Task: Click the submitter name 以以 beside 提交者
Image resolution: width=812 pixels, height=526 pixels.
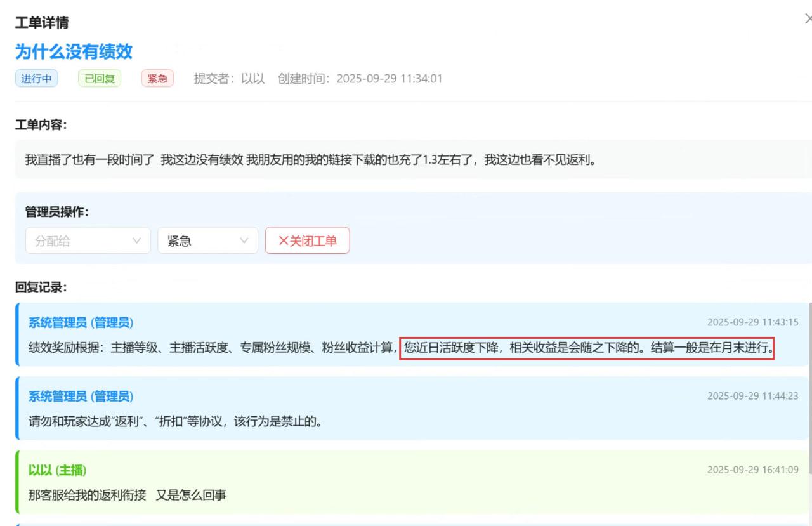Action: [x=252, y=79]
